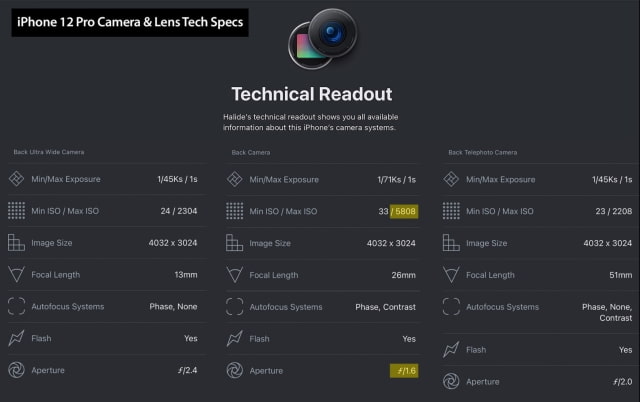Select the highlighted f/1.6 aperture value
Viewport: 640px width, 402px height.
[404, 371]
